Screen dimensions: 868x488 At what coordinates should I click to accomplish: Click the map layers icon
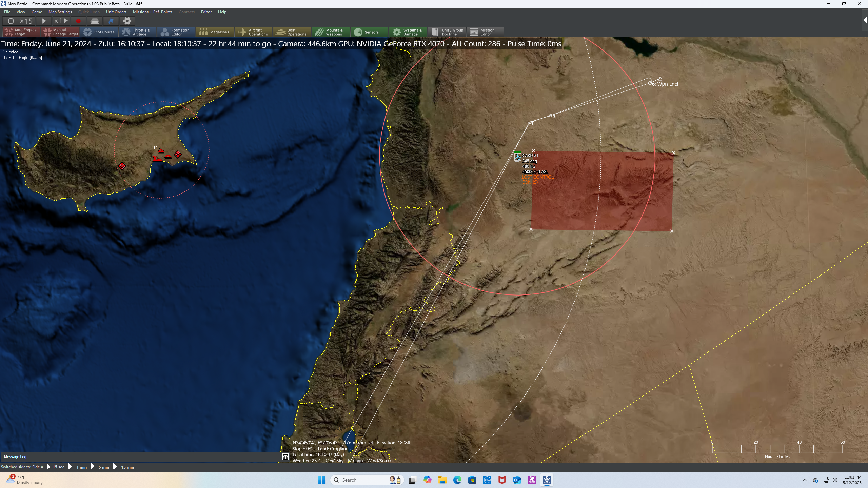pos(95,21)
